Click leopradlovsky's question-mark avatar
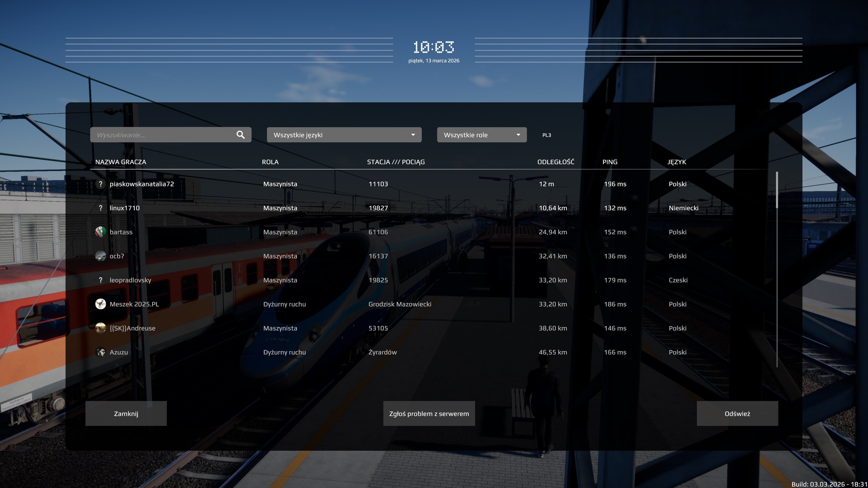The image size is (868, 488). pyautogui.click(x=100, y=280)
